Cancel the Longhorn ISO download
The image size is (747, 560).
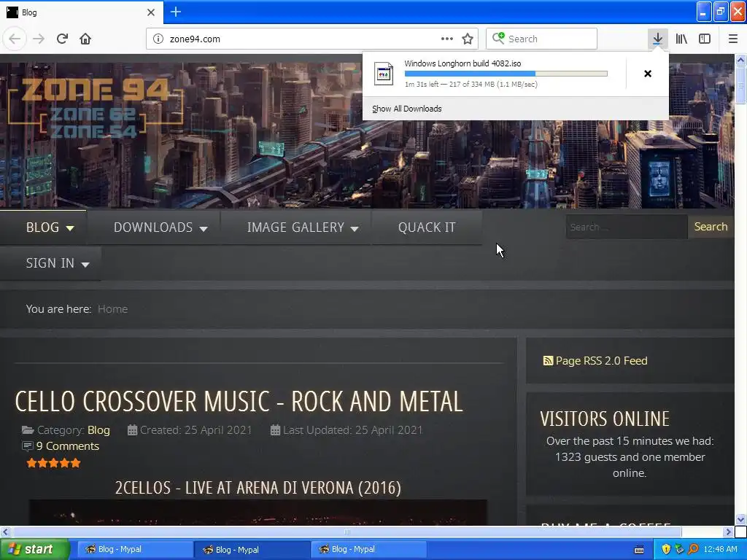click(648, 74)
